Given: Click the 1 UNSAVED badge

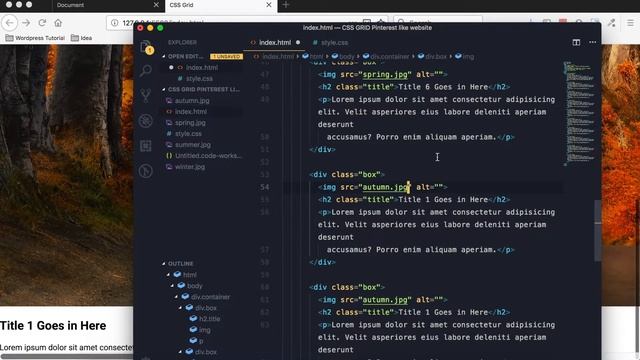Looking at the screenshot, I should pyautogui.click(x=227, y=56).
